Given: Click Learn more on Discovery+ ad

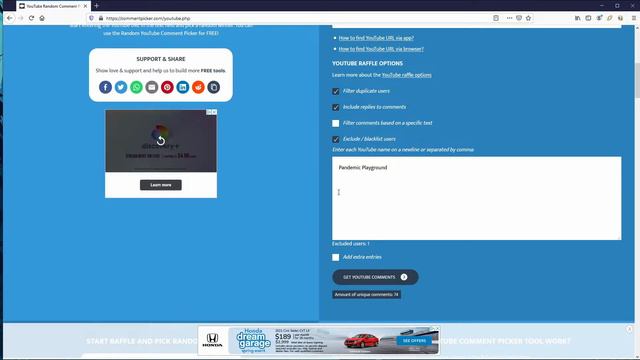Looking at the screenshot, I should pos(161,185).
